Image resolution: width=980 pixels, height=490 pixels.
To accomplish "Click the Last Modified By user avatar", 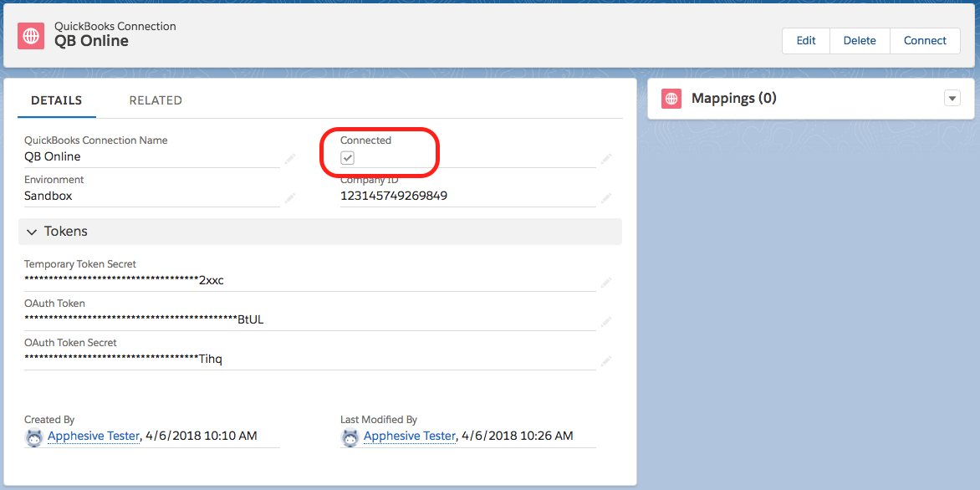I will (350, 436).
